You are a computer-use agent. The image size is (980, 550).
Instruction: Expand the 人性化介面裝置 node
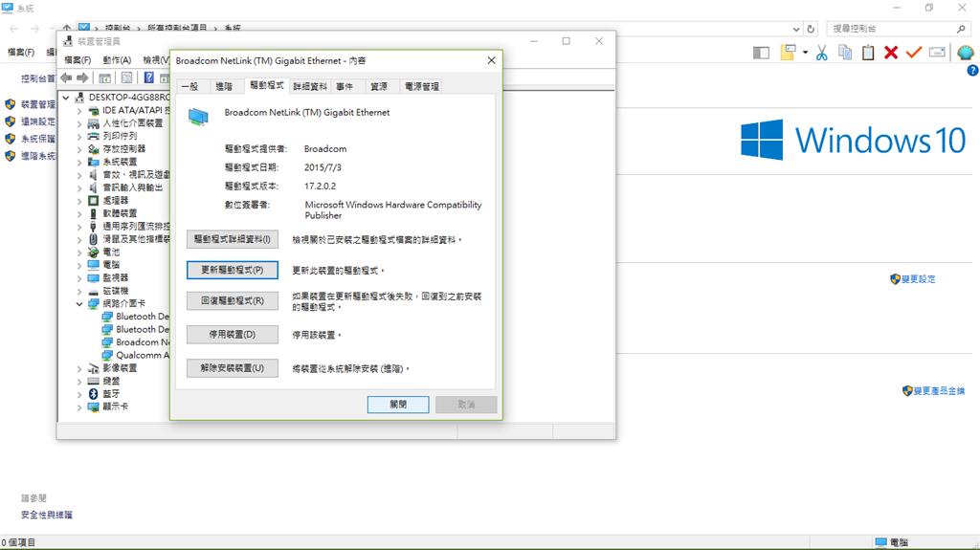point(79,123)
